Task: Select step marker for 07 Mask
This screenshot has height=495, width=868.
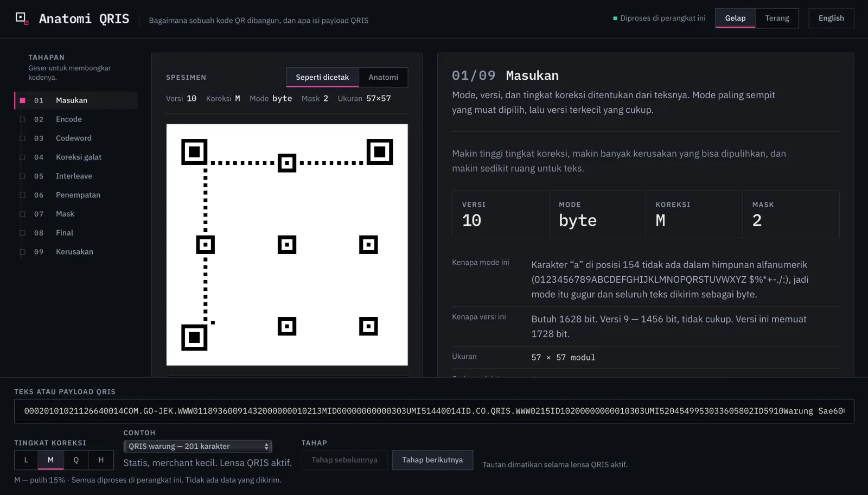Action: pyautogui.click(x=23, y=214)
